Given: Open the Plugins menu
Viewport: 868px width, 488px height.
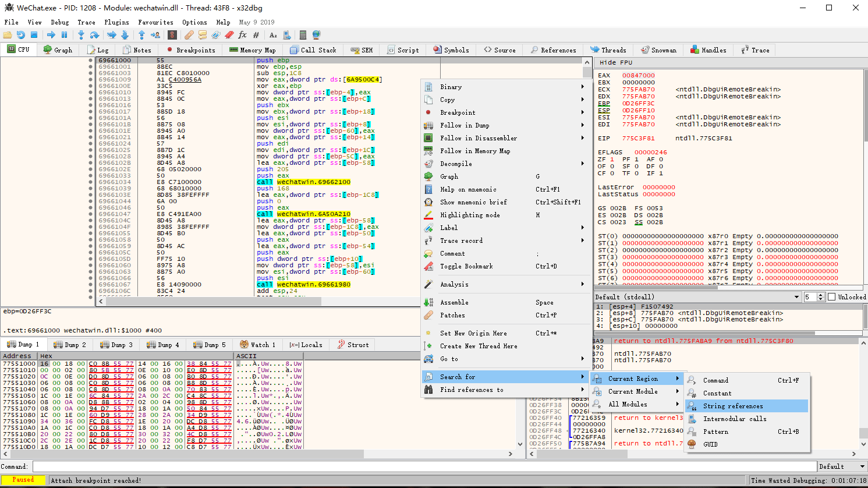Looking at the screenshot, I should click(x=116, y=22).
